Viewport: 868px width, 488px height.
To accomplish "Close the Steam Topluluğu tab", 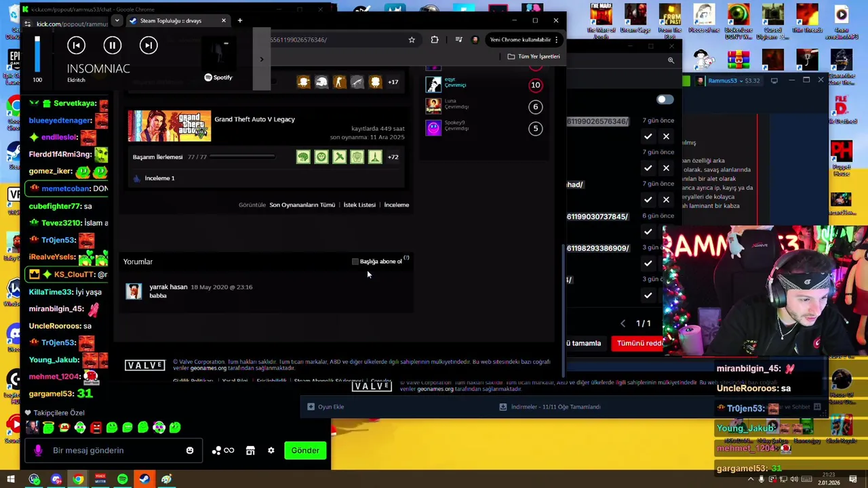I will [223, 20].
